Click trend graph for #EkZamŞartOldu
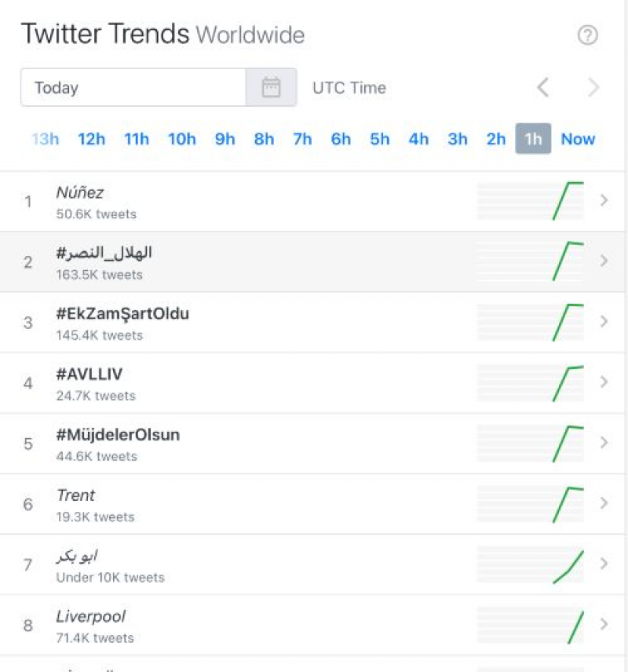628x672 pixels. [x=530, y=322]
